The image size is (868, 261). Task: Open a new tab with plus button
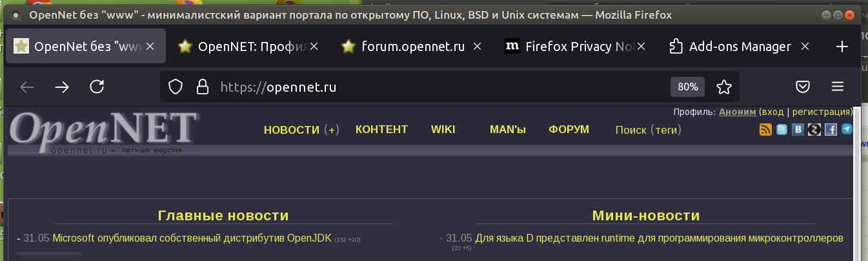point(842,47)
